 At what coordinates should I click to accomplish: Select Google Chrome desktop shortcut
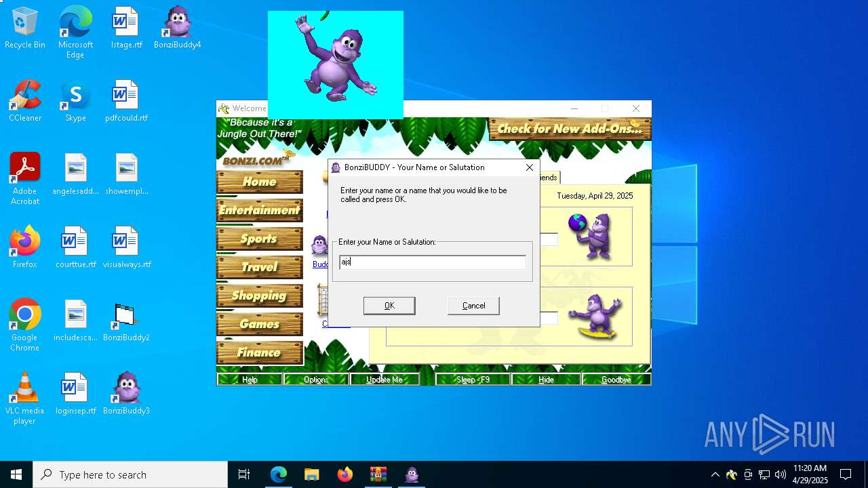point(25,325)
